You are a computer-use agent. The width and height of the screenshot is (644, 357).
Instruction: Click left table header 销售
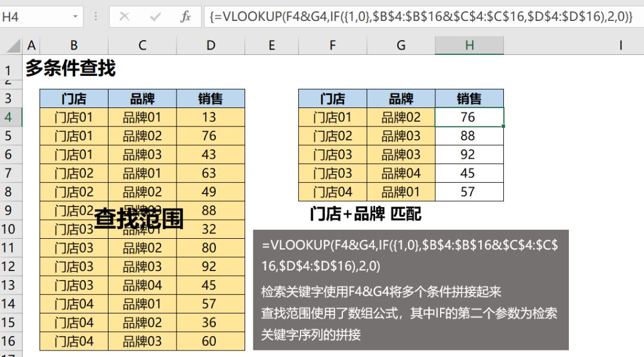point(210,99)
